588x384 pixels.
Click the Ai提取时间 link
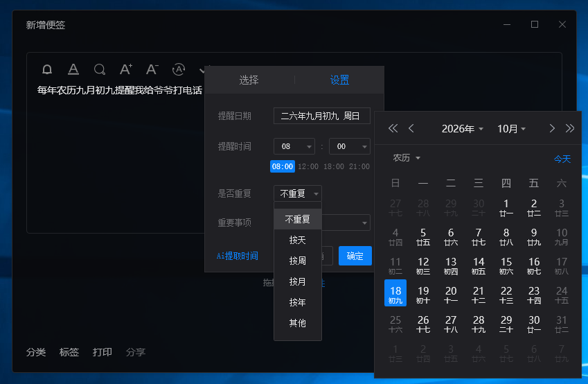(238, 256)
